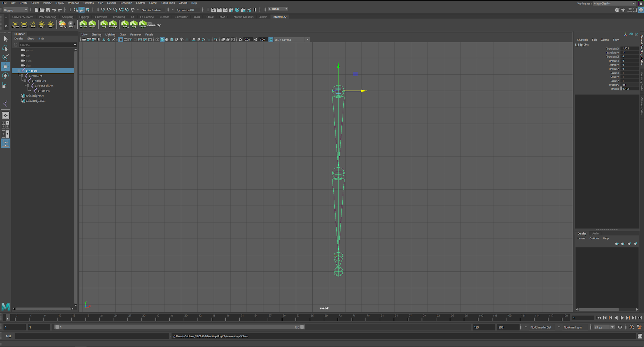Click the Outliner search field
This screenshot has height=347, width=644.
pyautogui.click(x=46, y=45)
